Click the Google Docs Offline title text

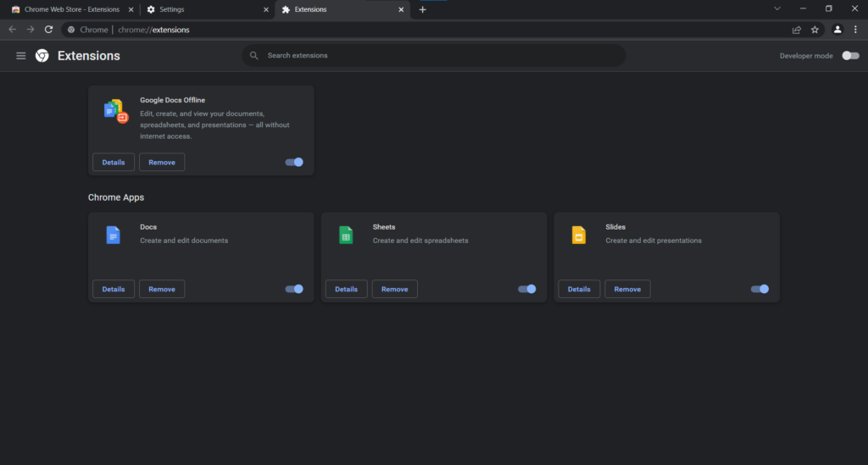pyautogui.click(x=172, y=100)
